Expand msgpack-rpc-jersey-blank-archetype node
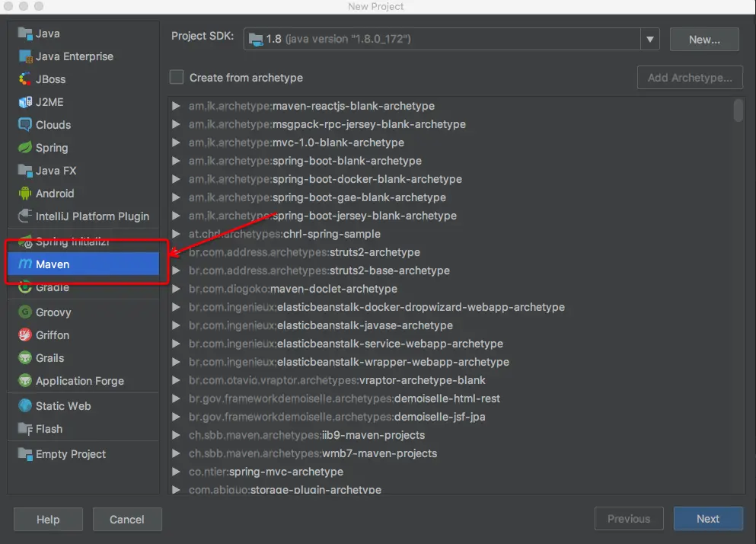This screenshot has width=756, height=544. 176,124
